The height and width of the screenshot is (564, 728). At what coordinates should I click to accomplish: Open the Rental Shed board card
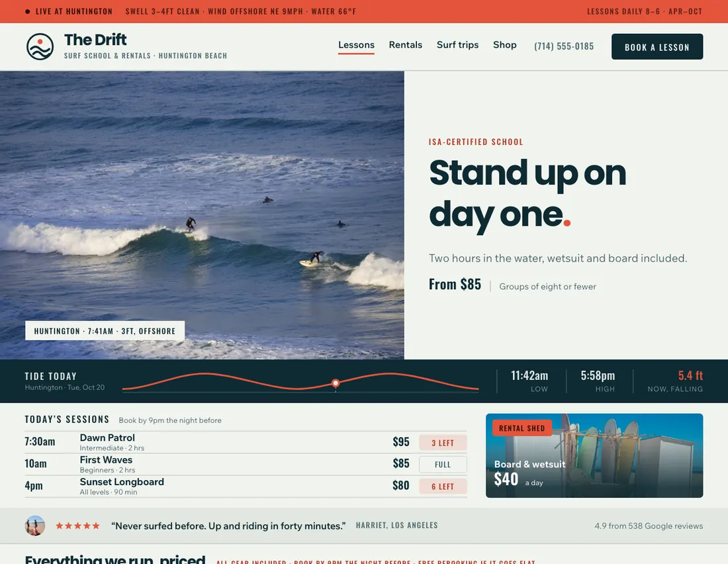point(594,455)
